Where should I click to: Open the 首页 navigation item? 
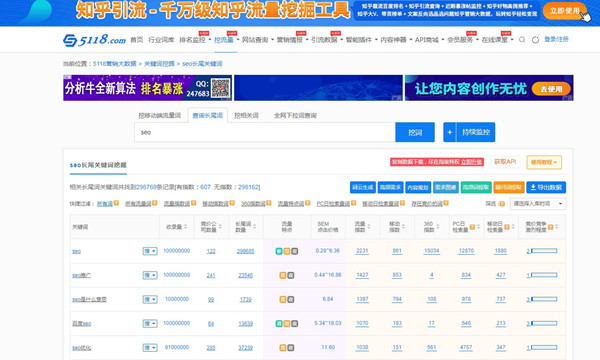[137, 40]
